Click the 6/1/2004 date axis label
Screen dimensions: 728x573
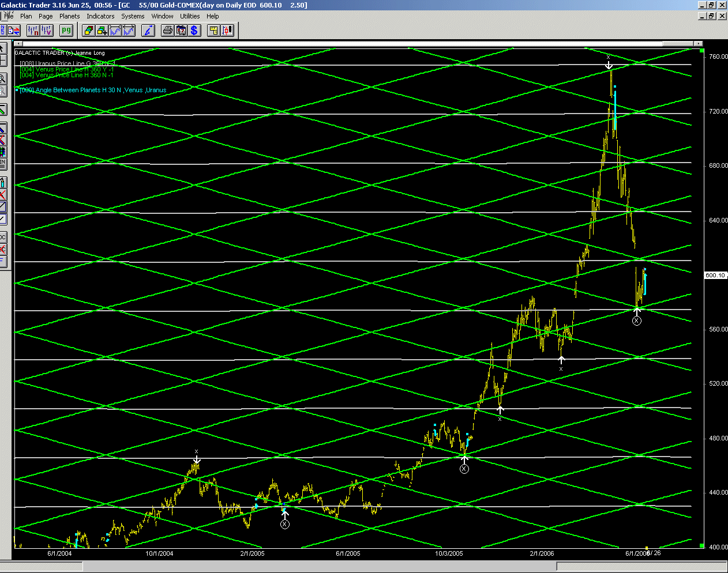click(59, 553)
